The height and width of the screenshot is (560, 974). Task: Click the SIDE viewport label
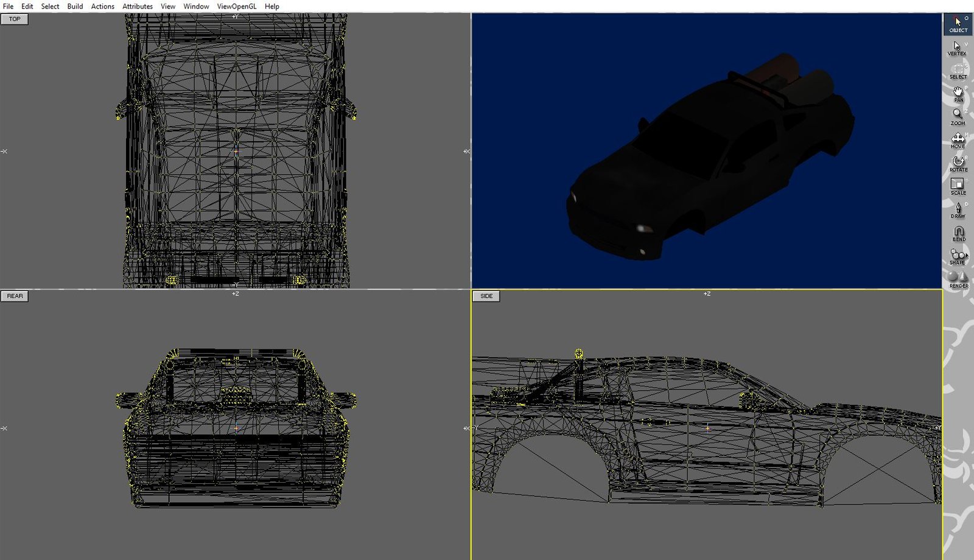486,296
